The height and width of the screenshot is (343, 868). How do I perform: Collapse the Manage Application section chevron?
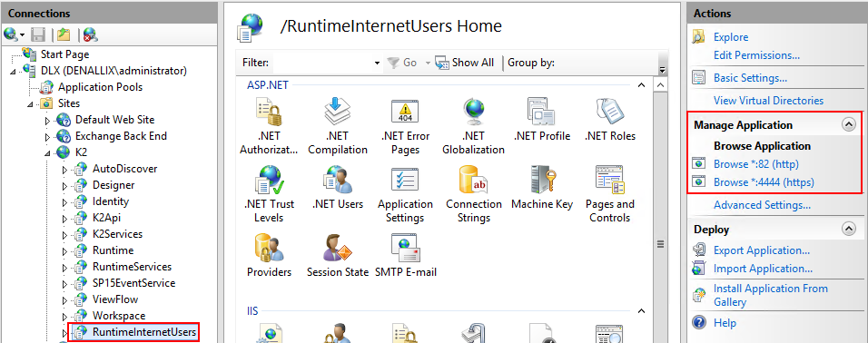pos(848,125)
